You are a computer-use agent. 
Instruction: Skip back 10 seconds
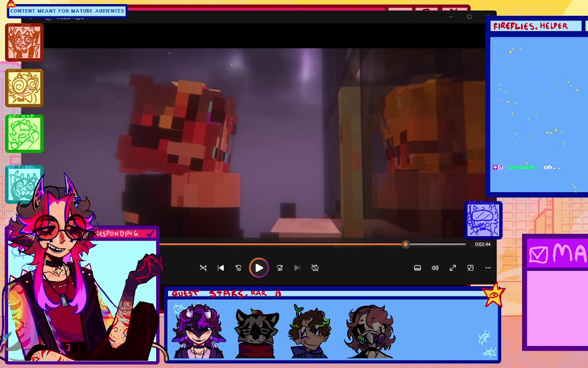238,268
